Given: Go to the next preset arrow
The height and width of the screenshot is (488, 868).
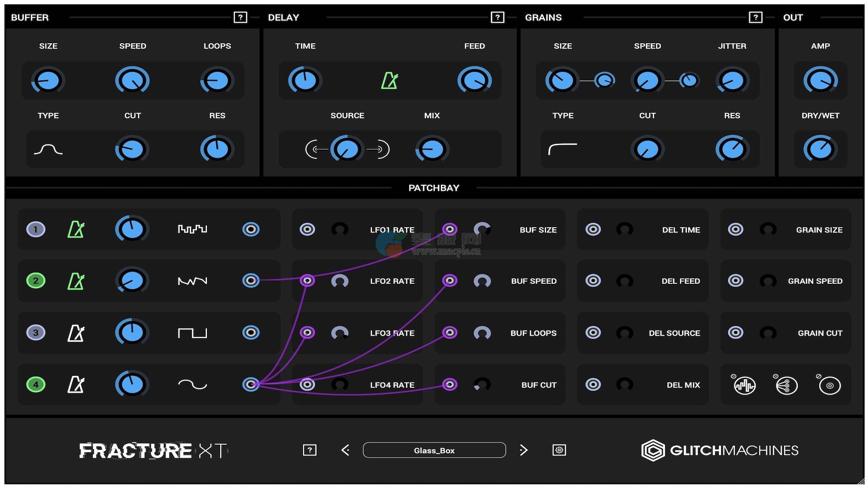Looking at the screenshot, I should pos(524,450).
